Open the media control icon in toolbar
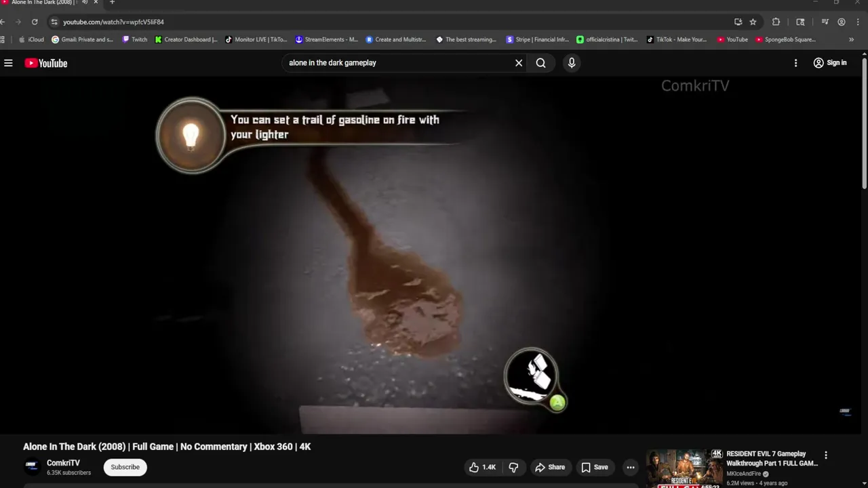The height and width of the screenshot is (488, 868). [x=825, y=22]
